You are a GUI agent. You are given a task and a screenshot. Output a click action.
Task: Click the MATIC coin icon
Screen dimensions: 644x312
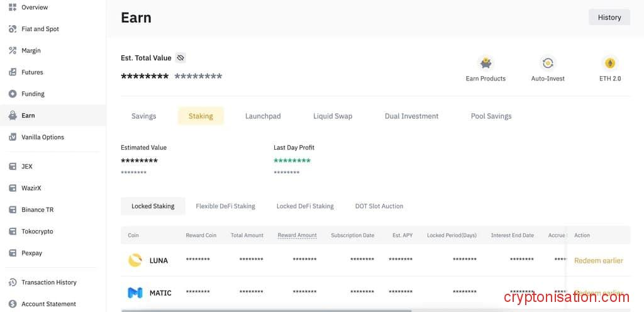click(x=135, y=292)
